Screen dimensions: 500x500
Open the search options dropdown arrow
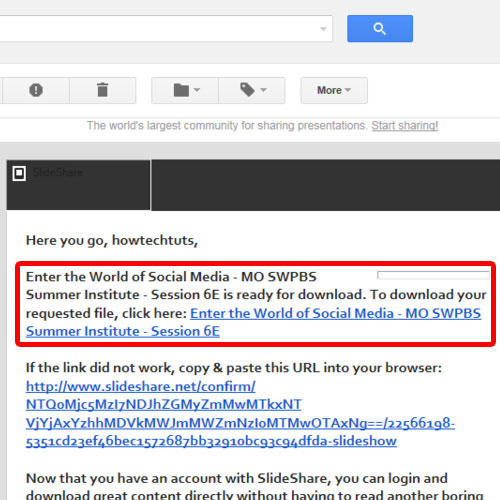(x=323, y=29)
